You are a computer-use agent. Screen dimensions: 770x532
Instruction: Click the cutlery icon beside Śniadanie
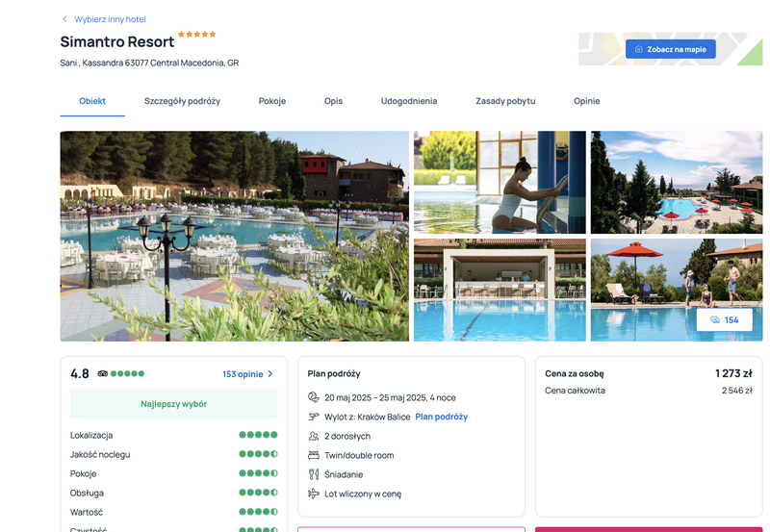(314, 474)
